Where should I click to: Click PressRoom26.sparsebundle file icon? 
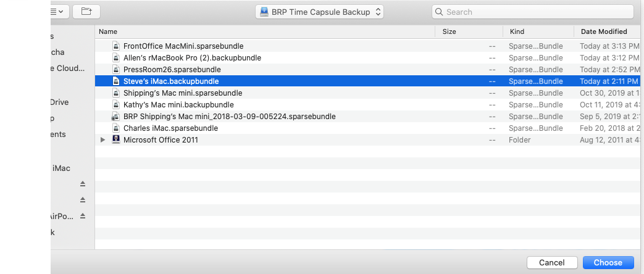[x=116, y=69]
